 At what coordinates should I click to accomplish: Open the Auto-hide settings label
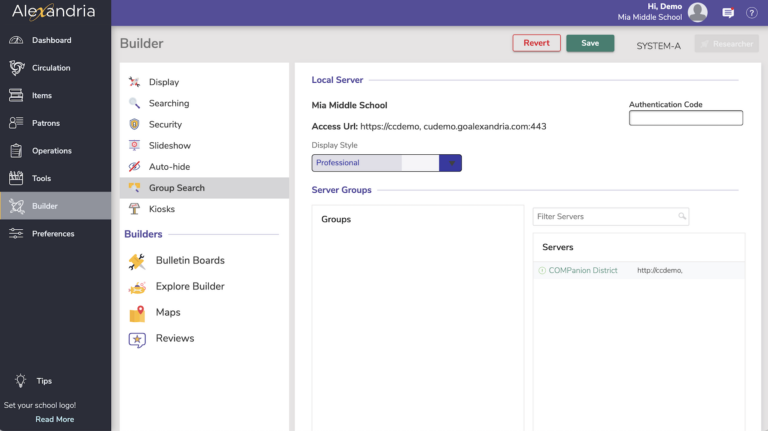coord(169,167)
